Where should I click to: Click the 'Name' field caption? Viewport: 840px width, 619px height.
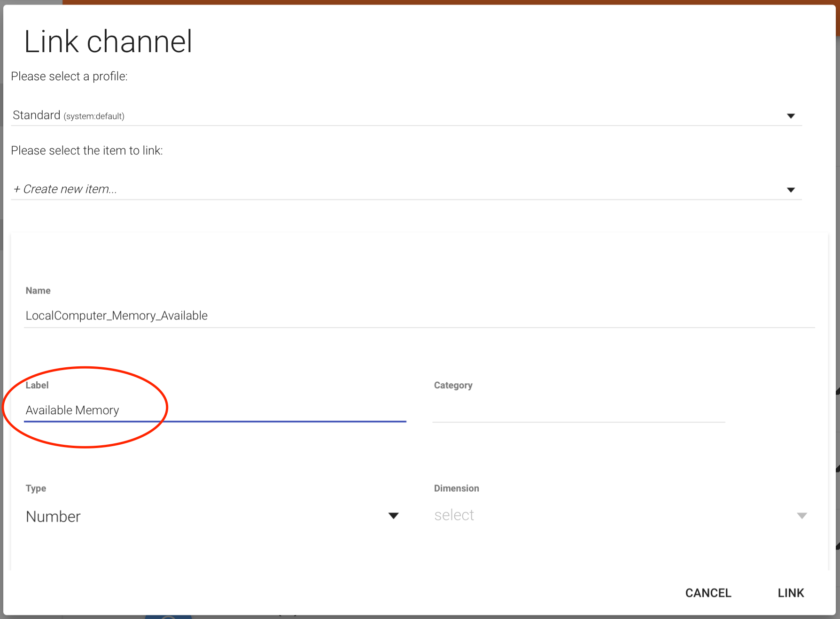[38, 291]
